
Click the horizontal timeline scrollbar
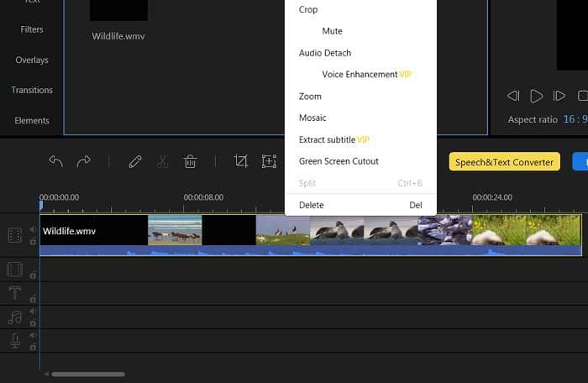tap(88, 374)
